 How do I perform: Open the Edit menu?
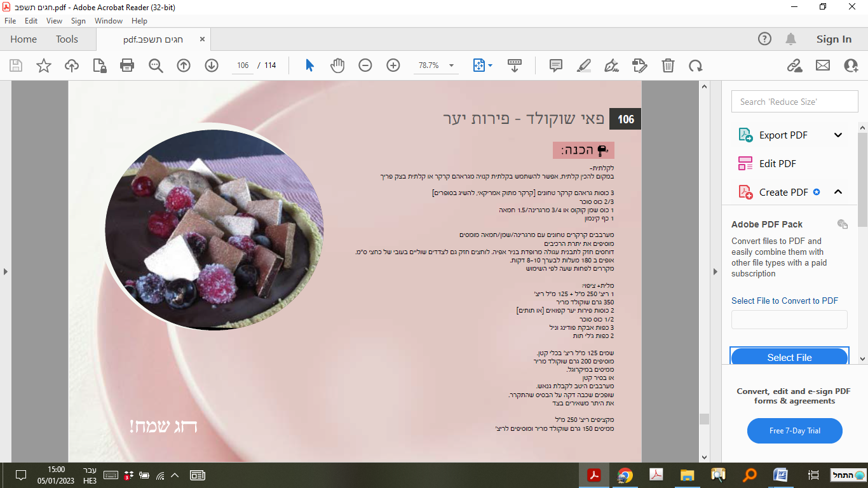tap(31, 21)
